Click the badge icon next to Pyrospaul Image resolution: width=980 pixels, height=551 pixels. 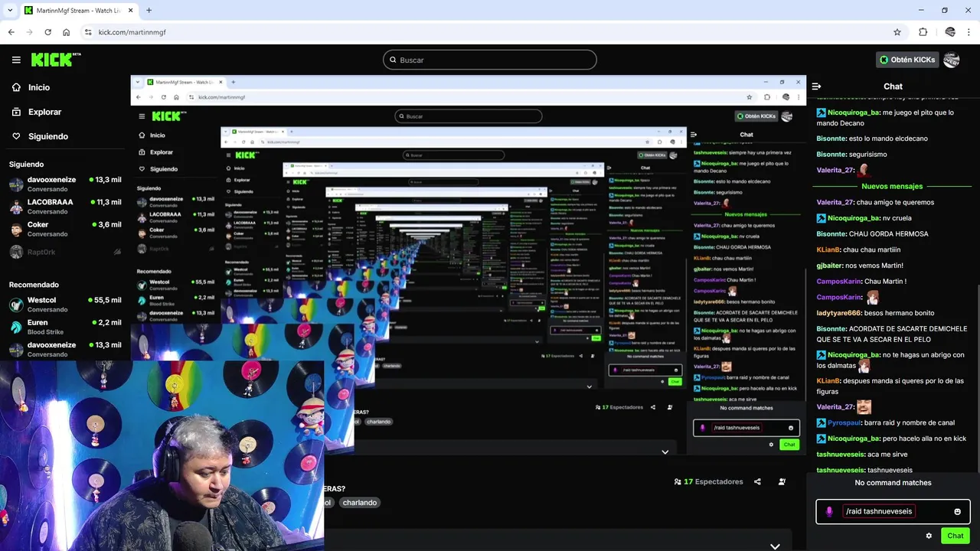coord(821,422)
